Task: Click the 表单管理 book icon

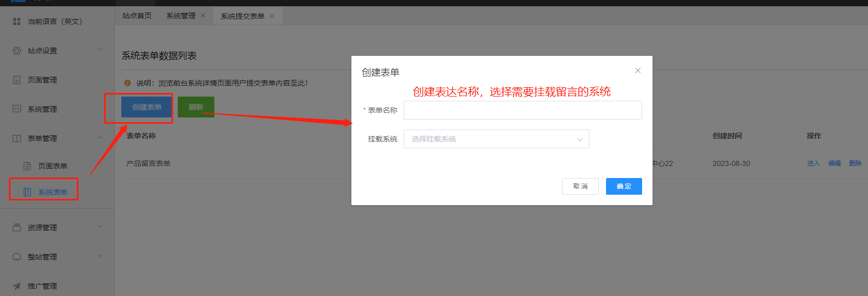Action: (x=17, y=138)
